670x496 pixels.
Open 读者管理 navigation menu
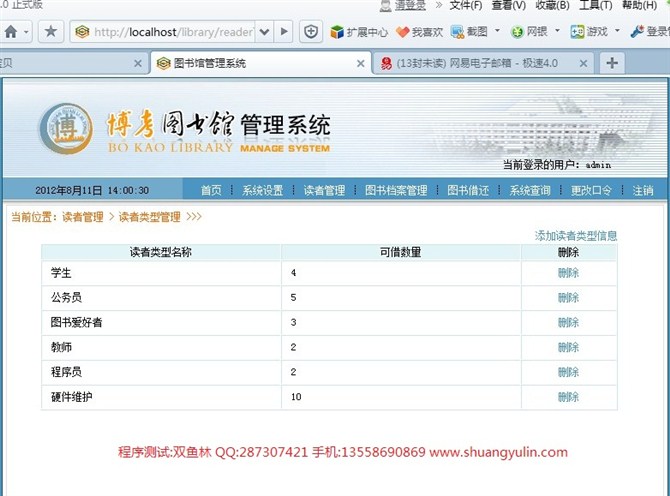point(324,190)
